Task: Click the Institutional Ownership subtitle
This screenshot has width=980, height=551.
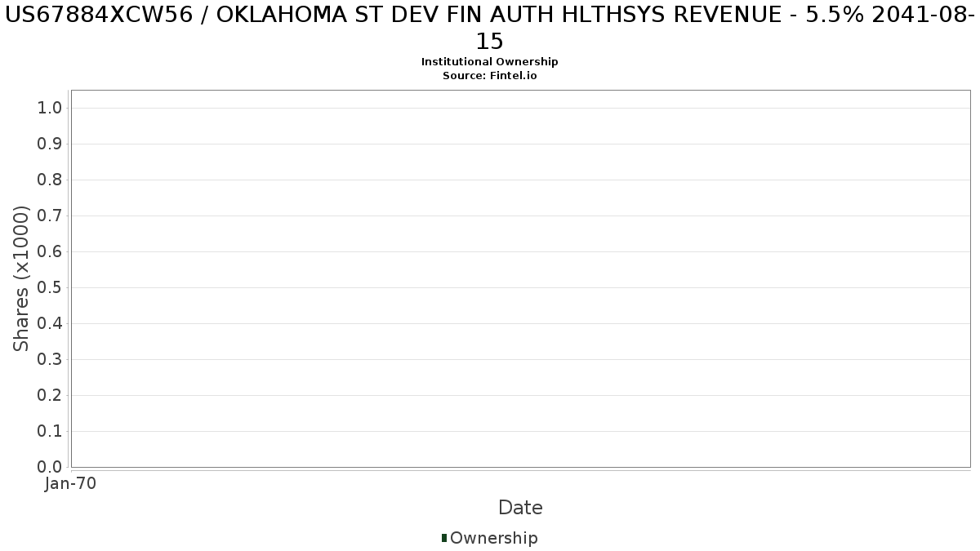Action: [x=489, y=62]
